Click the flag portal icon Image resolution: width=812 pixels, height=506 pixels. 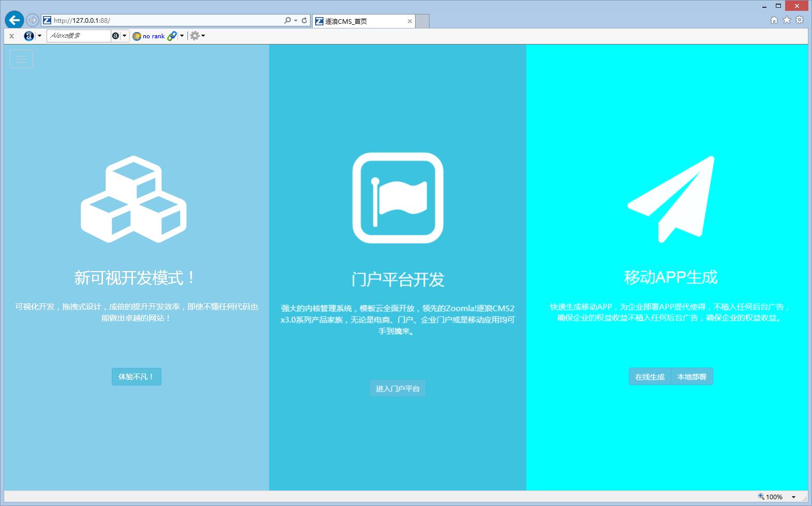point(397,198)
